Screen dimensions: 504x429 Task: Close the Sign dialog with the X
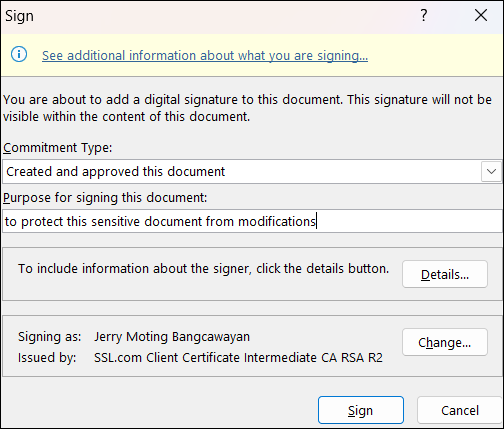[481, 15]
